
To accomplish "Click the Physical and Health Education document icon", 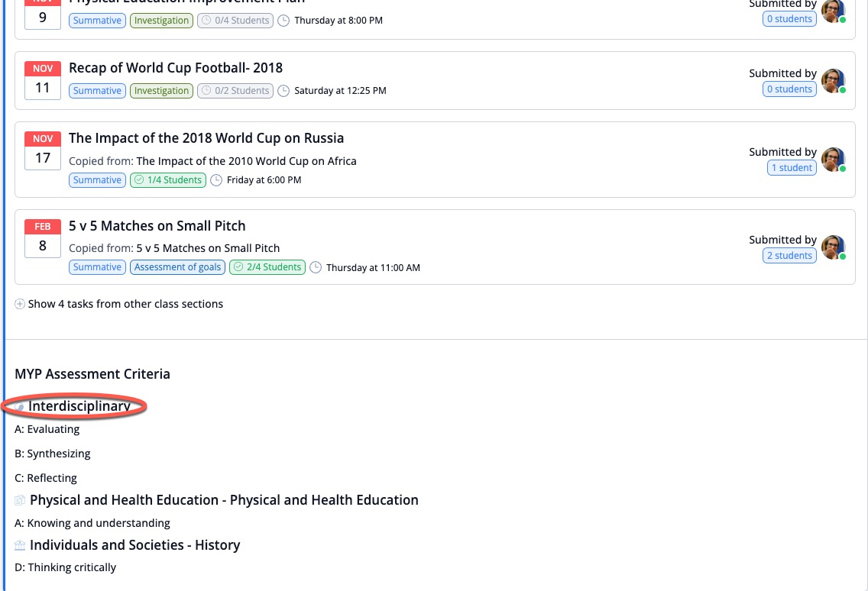I will [20, 501].
